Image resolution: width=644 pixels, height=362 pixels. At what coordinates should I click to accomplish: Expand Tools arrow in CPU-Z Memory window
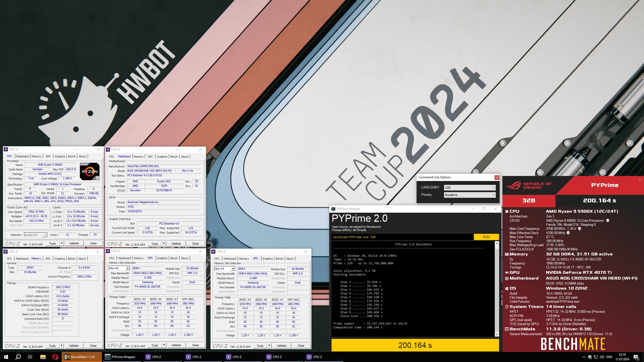[61, 346]
